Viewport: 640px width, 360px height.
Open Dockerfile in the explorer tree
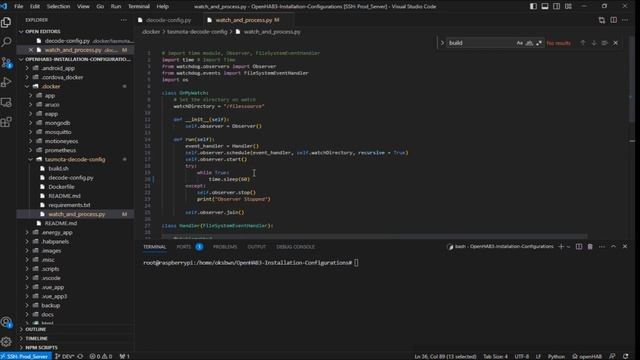pos(61,187)
